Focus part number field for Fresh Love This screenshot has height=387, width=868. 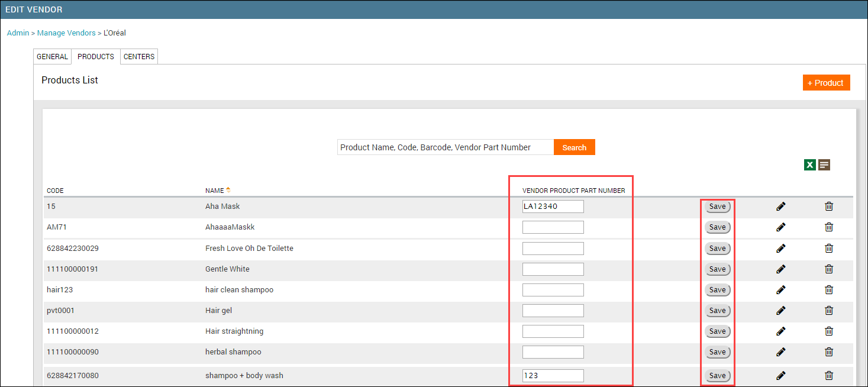(553, 248)
